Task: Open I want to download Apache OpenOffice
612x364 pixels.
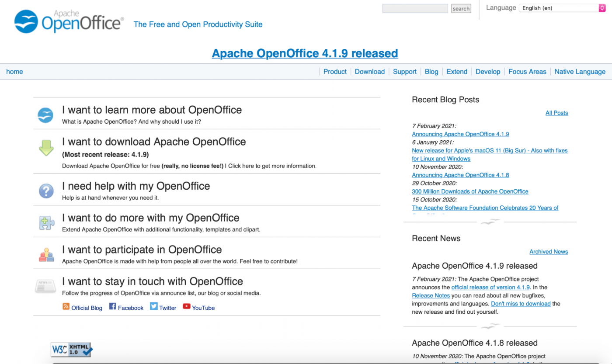Action: point(154,142)
